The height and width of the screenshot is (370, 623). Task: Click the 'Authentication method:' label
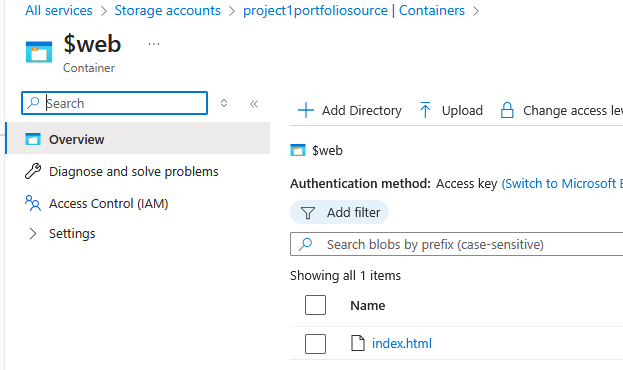click(360, 184)
